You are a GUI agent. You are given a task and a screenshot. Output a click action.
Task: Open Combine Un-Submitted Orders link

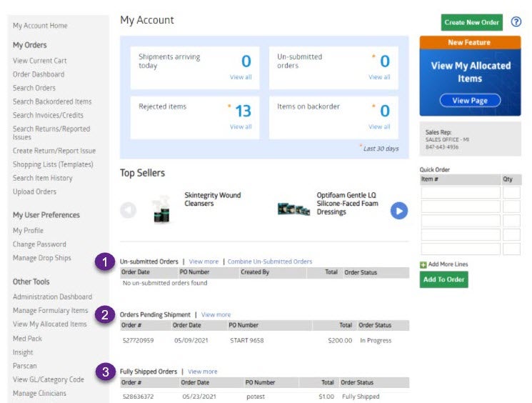(x=270, y=262)
